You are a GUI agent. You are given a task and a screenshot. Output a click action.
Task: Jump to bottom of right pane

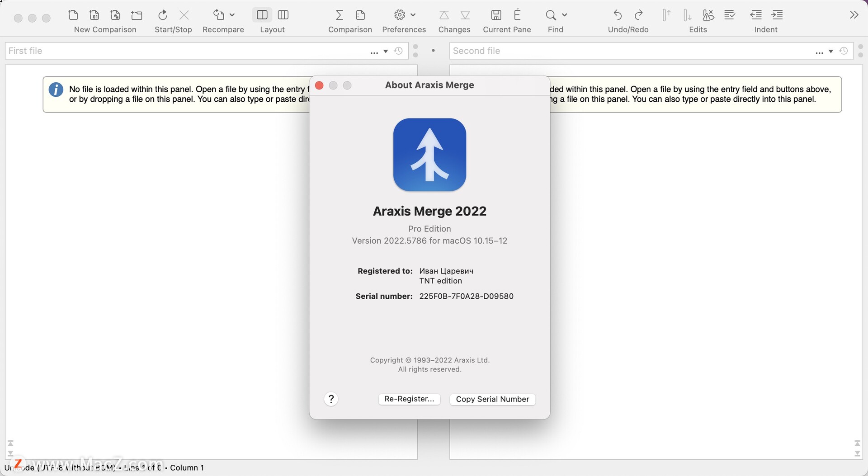pyautogui.click(x=857, y=453)
